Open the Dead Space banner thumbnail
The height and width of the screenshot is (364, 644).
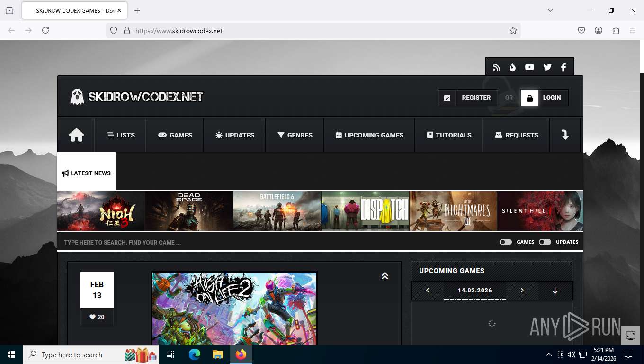(189, 211)
